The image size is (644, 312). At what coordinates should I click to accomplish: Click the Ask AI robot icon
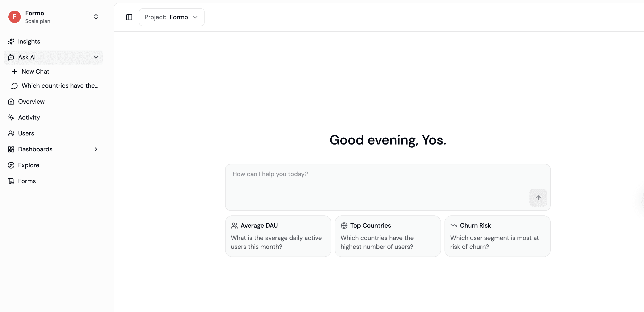click(11, 57)
